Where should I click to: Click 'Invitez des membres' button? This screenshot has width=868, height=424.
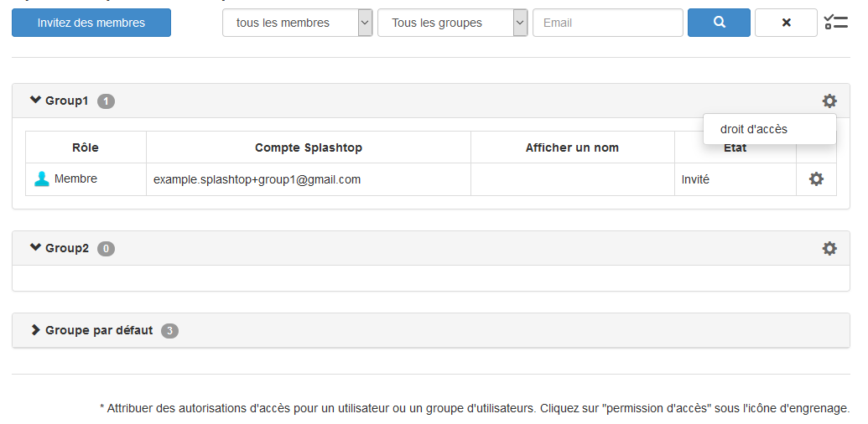91,23
